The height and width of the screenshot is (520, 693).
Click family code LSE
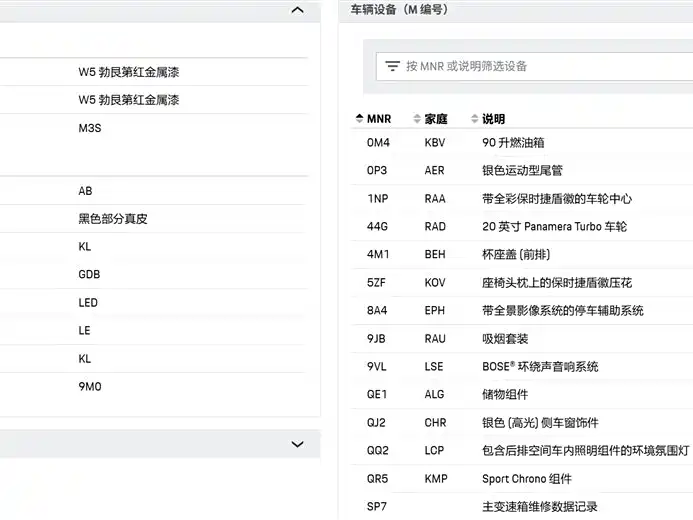pyautogui.click(x=434, y=367)
